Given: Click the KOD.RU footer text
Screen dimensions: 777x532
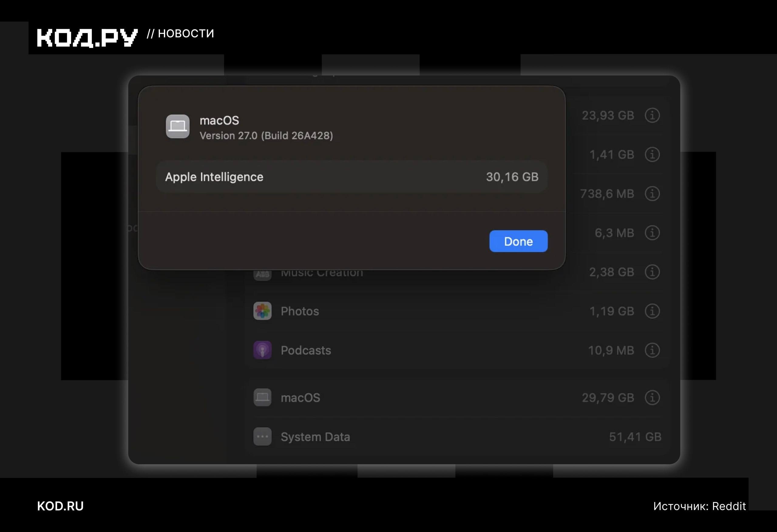Looking at the screenshot, I should point(60,506).
